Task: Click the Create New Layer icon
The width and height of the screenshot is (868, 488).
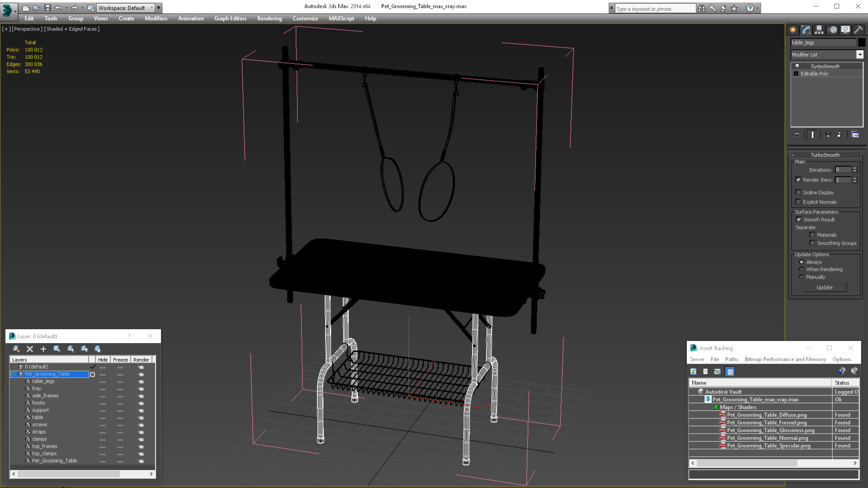Action: tap(16, 349)
